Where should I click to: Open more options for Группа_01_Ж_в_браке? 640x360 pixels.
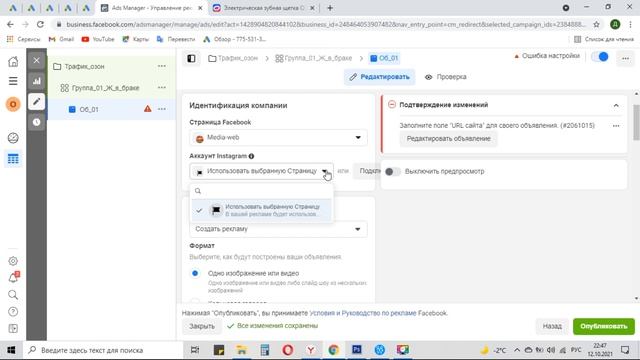[x=162, y=87]
